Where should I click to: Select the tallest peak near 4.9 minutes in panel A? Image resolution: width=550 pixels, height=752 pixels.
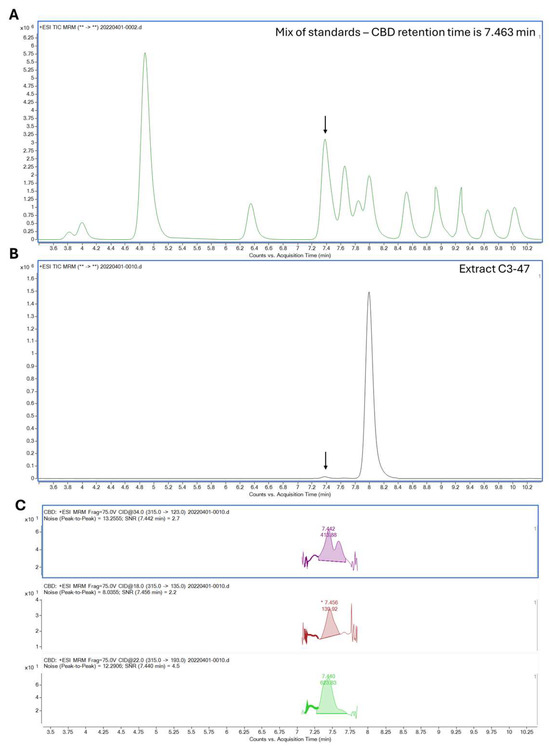point(145,144)
